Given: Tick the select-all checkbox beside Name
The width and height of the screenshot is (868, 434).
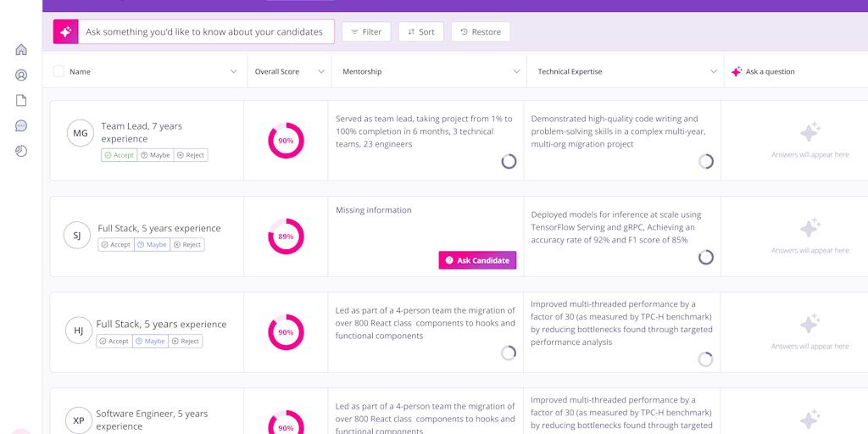Looking at the screenshot, I should click(x=58, y=72).
